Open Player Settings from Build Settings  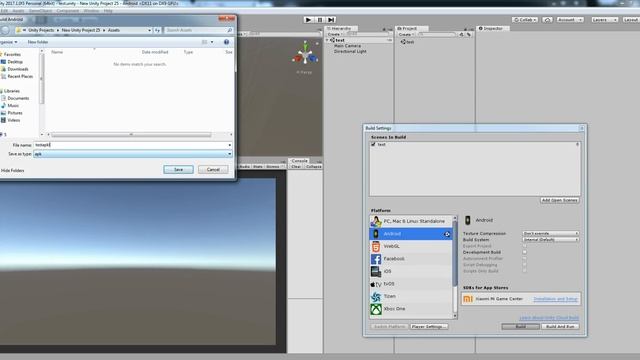point(429,327)
